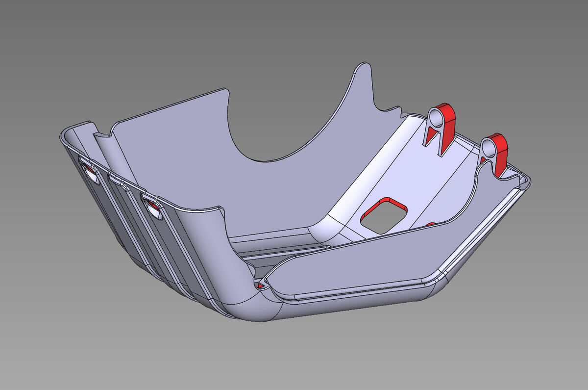This screenshot has height=390, width=588.
Task: Select the hole in the left mounting lug
Action: [x=435, y=117]
